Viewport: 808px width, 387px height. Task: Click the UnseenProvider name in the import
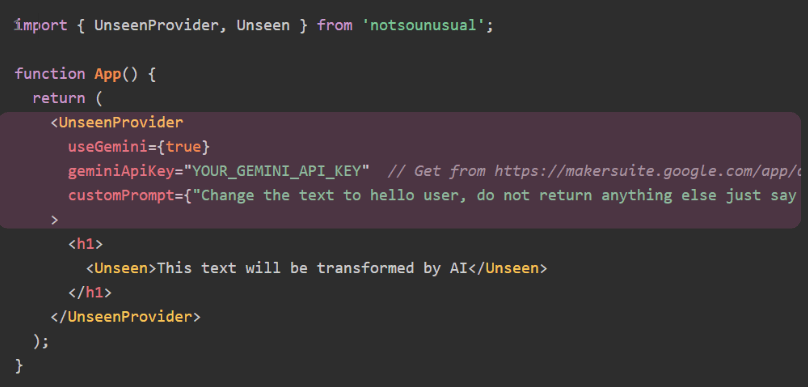click(156, 25)
